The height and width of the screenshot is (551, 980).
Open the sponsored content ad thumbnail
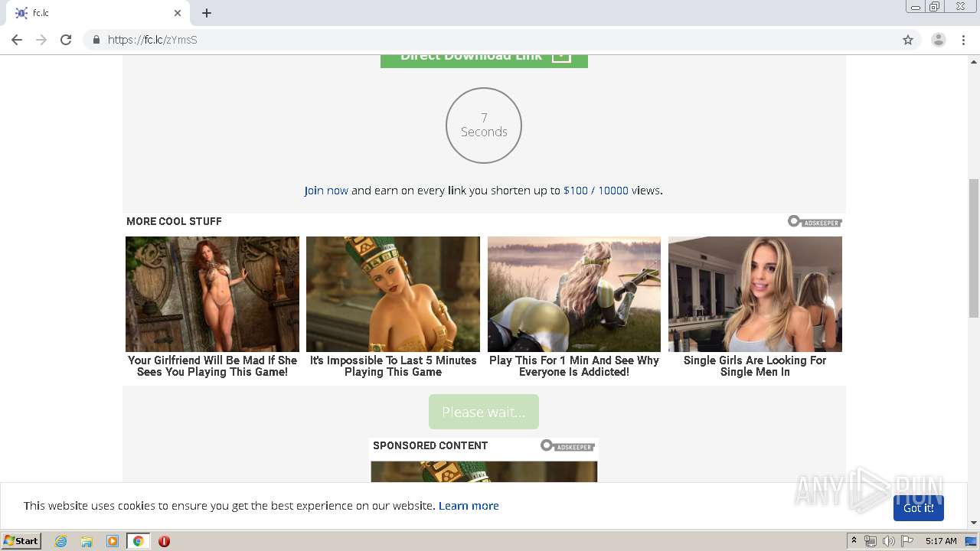484,471
